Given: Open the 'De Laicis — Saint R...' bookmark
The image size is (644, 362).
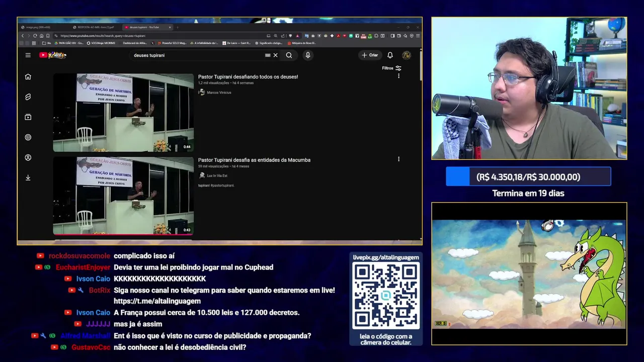Looking at the screenshot, I should click(236, 43).
